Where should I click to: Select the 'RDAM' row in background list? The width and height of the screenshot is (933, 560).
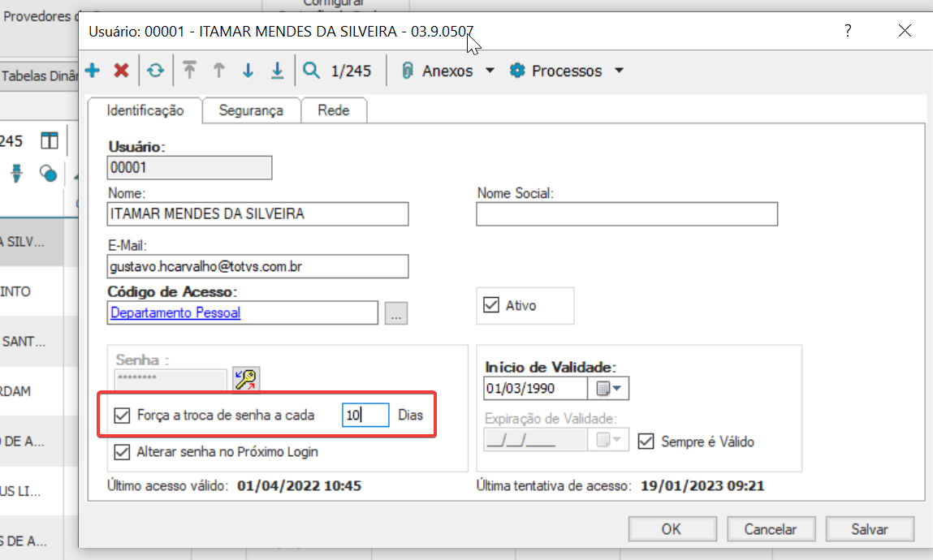(x=32, y=392)
